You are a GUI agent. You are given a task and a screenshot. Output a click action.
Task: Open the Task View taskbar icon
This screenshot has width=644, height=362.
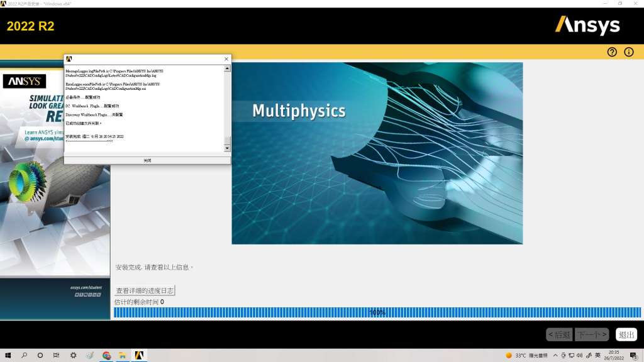(56, 356)
